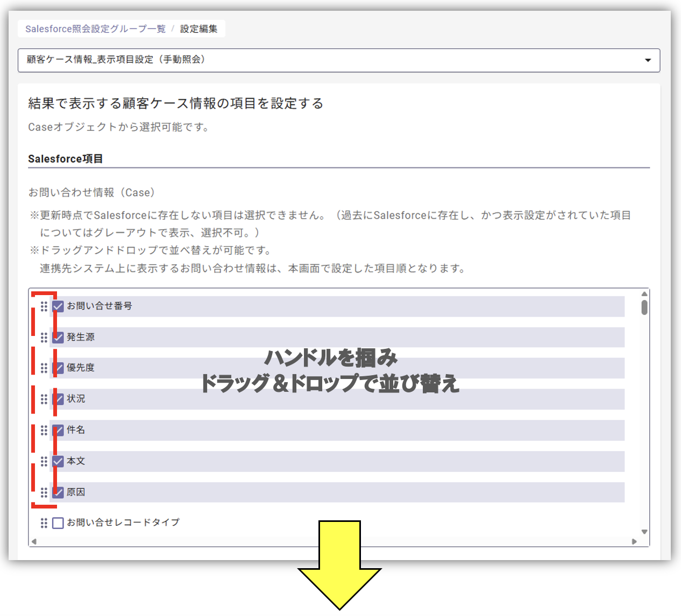
Task: Uncheck the 発生源 checkbox
Action: (58, 338)
